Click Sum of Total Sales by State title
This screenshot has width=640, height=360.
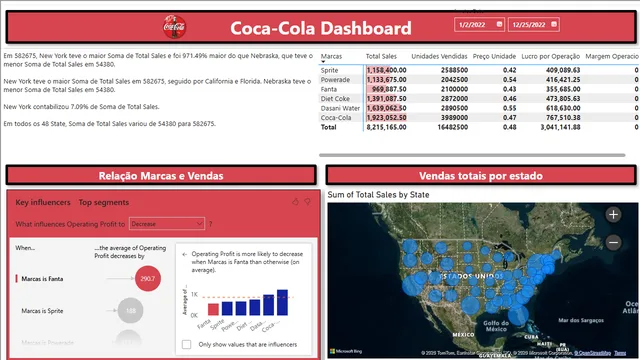[378, 195]
